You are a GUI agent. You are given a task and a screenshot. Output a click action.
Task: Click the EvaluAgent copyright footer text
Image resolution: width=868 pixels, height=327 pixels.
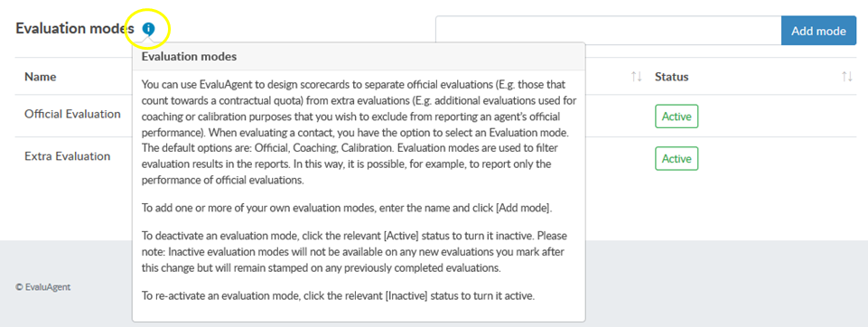pos(42,287)
